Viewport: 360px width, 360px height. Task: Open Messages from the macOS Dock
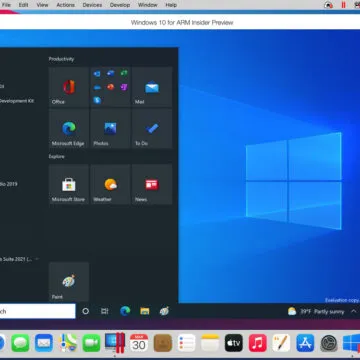(x=20, y=343)
